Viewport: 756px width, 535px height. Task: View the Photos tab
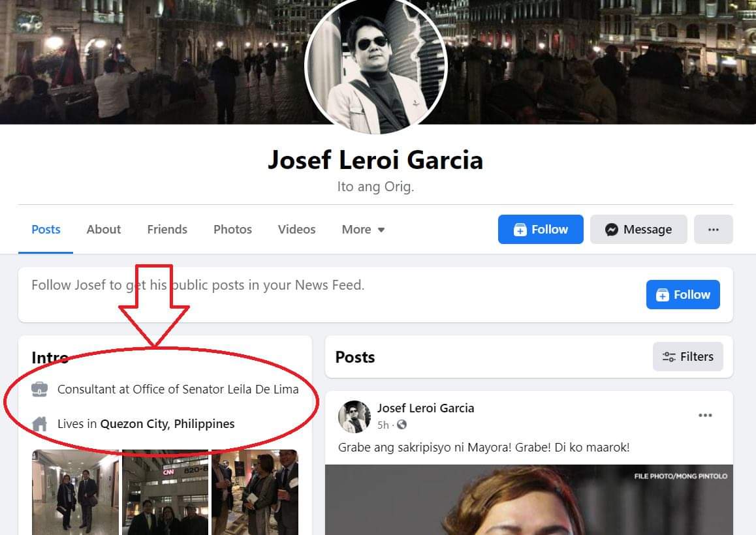click(232, 230)
